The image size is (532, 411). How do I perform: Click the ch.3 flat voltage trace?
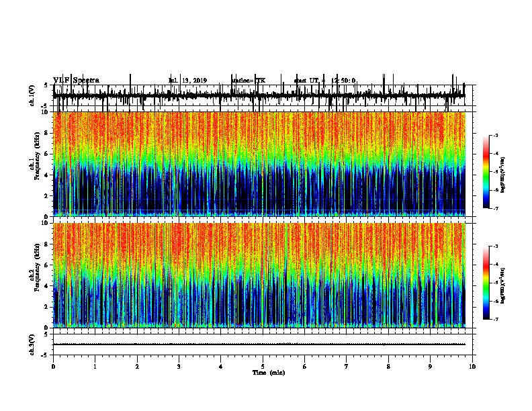coord(259,345)
